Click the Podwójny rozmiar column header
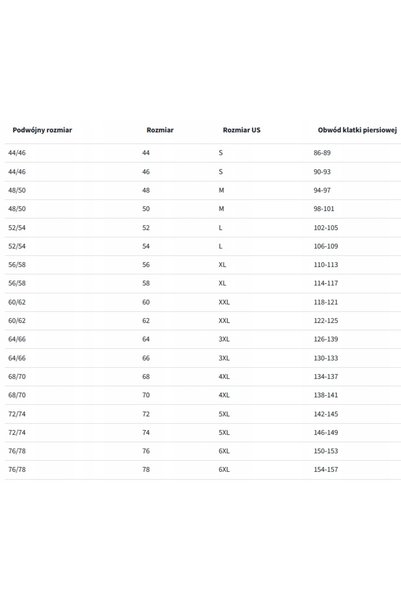Viewport: 401px width, 601px height. click(42, 130)
